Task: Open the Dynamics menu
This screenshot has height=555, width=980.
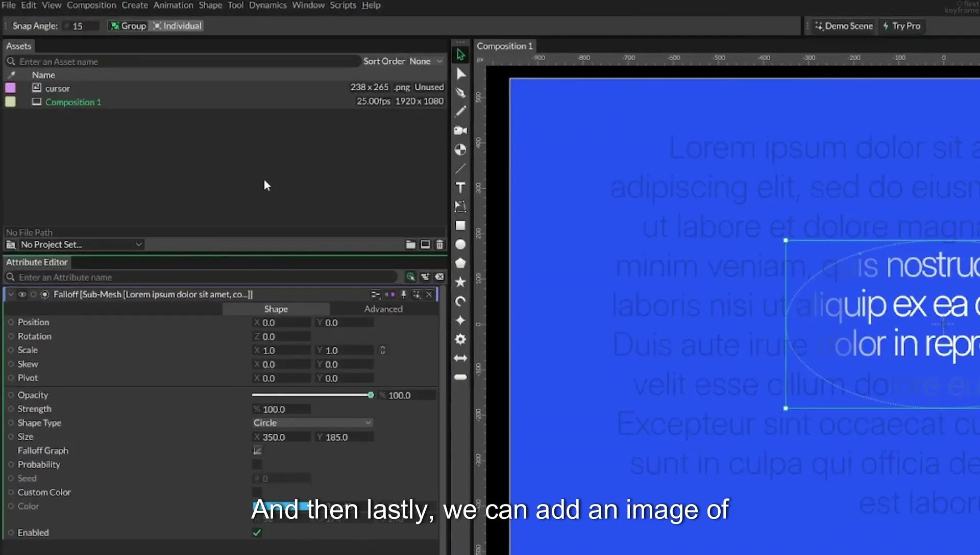Action: [267, 5]
